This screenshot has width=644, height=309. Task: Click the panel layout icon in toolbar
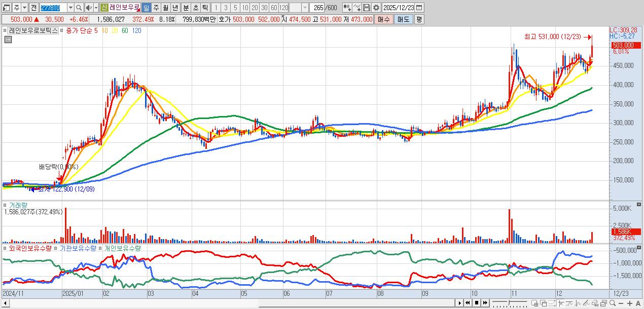(6, 8)
